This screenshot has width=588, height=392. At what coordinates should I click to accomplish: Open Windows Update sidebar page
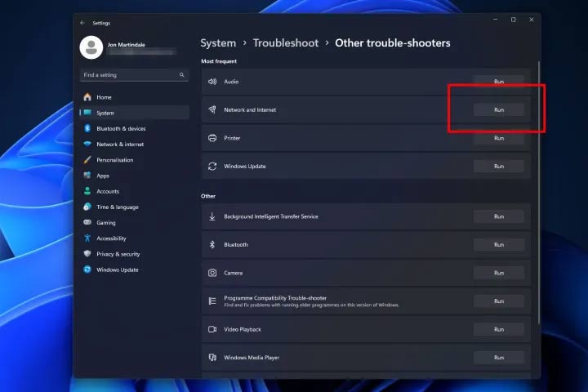[134, 269]
